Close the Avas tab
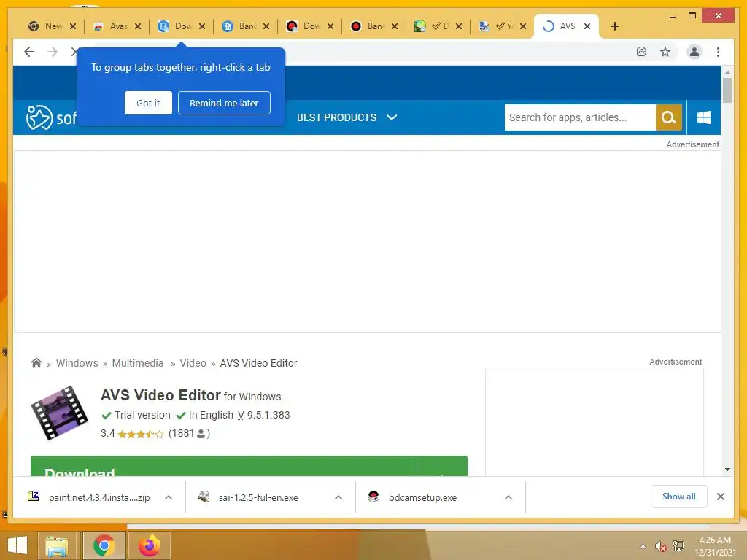747x560 pixels. pos(138,26)
